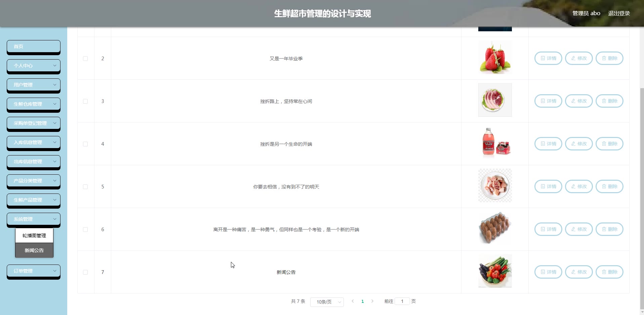Expand the 采购单登记管理 sidebar menu

(34, 123)
